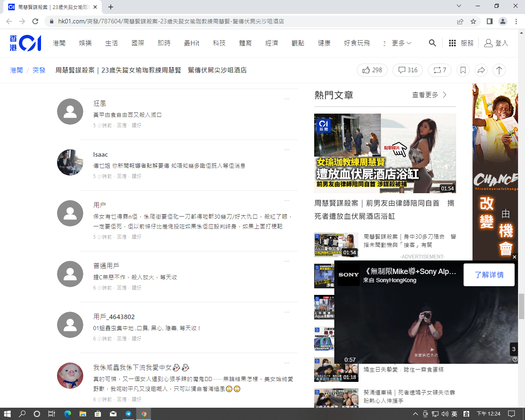Reload the page

click(35, 21)
